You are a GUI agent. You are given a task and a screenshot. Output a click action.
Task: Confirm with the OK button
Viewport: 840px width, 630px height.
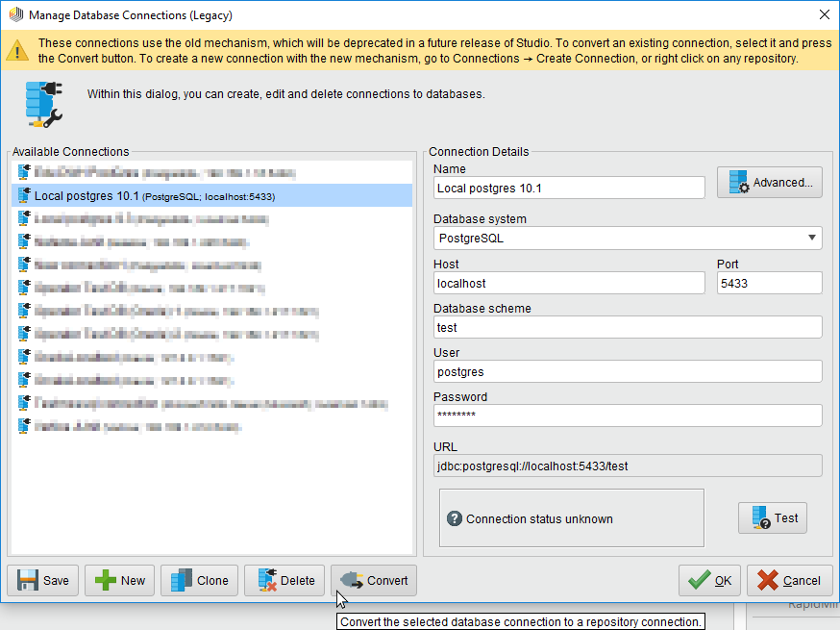click(709, 580)
